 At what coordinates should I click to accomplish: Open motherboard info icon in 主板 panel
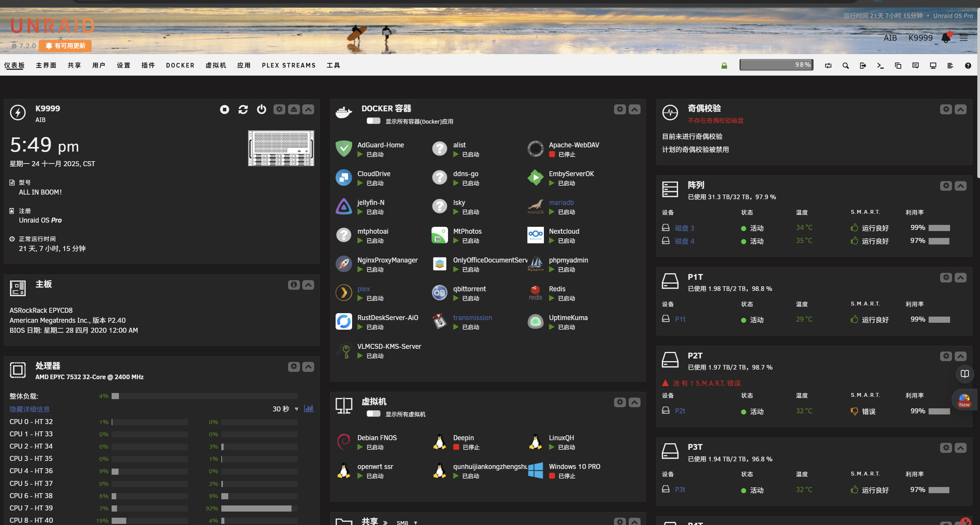point(293,285)
